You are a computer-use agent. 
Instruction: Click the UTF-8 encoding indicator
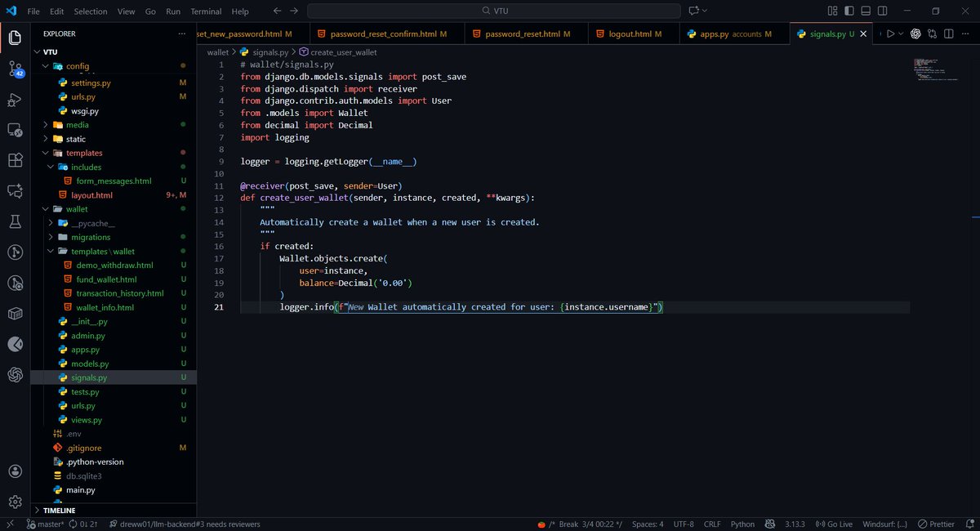tap(682, 524)
